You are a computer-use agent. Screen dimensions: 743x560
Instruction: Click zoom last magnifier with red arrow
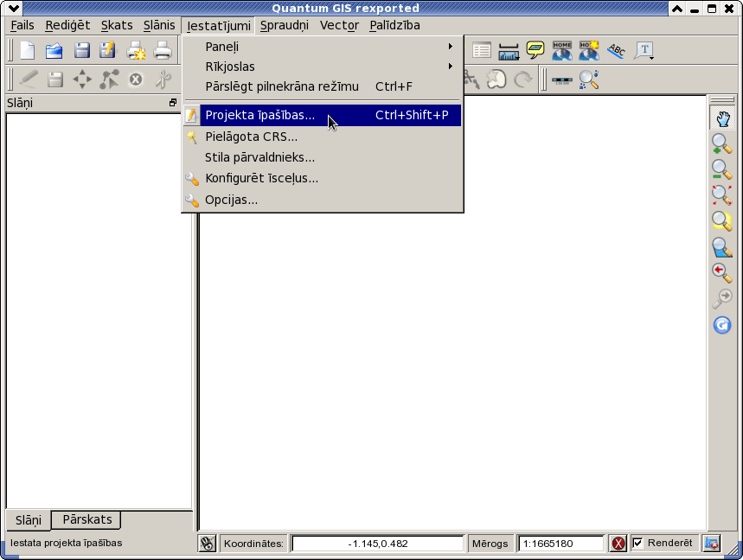721,273
